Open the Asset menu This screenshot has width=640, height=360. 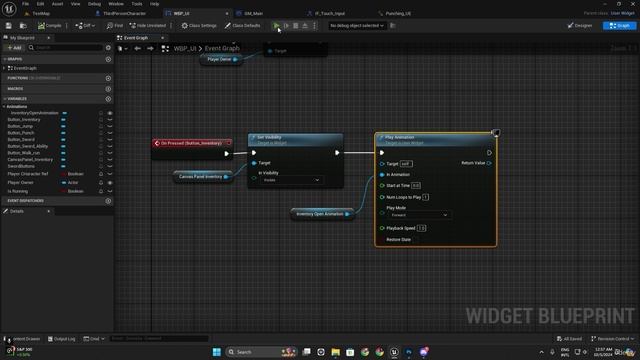[58, 4]
